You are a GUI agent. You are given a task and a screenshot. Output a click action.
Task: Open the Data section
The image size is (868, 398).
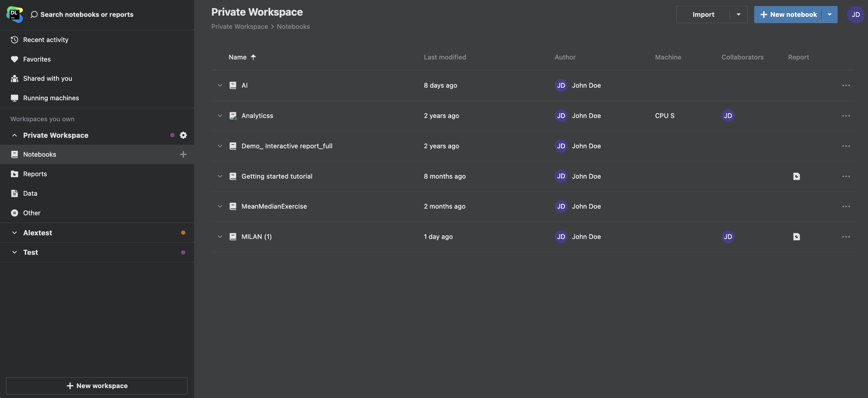coord(30,193)
